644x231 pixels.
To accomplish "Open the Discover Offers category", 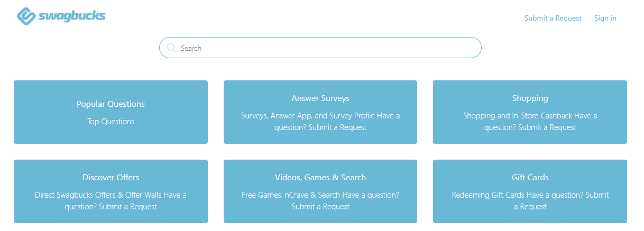I will click(x=111, y=191).
